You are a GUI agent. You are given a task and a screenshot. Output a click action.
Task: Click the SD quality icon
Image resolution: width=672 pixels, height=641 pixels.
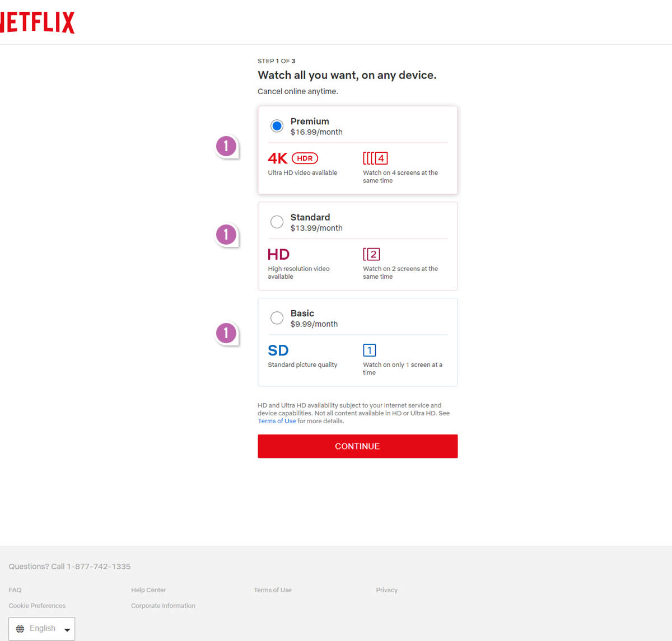click(278, 350)
